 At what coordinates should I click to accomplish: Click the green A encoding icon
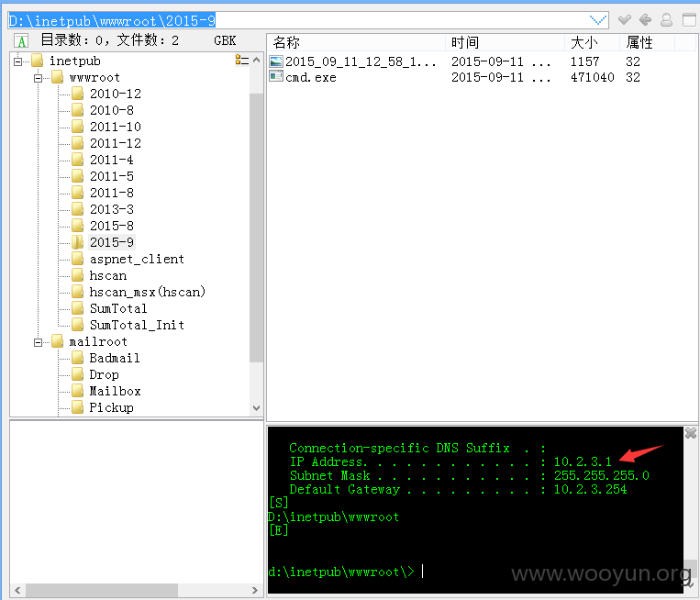pos(21,40)
